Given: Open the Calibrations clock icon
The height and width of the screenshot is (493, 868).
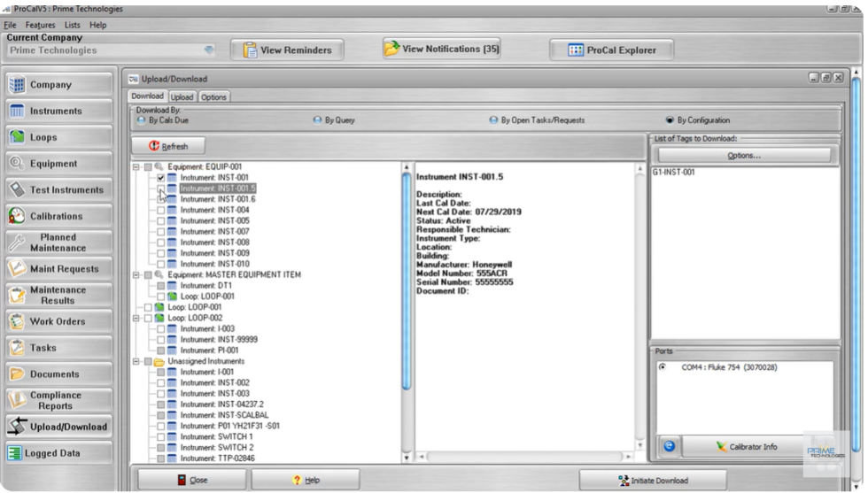Looking at the screenshot, I should 17,216.
